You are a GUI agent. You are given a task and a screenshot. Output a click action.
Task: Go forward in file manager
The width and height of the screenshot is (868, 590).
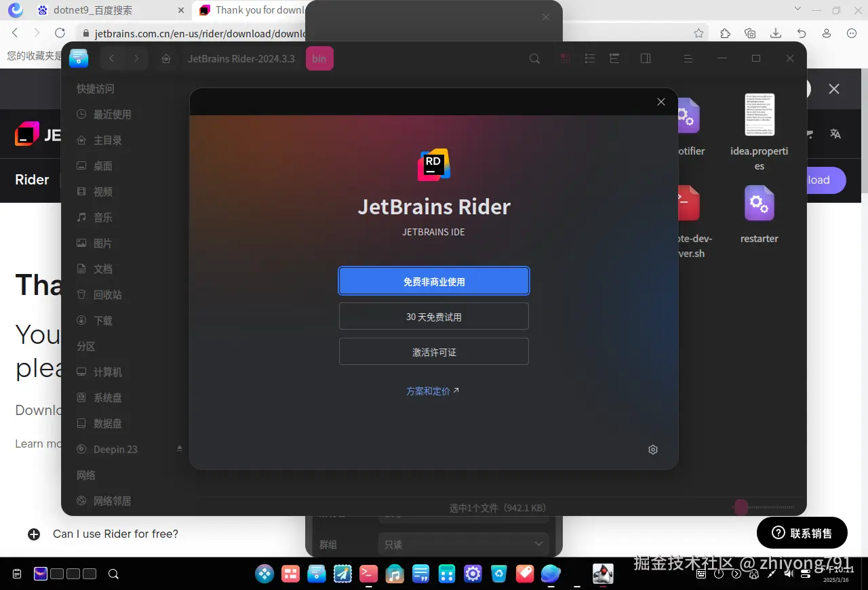[x=136, y=59]
